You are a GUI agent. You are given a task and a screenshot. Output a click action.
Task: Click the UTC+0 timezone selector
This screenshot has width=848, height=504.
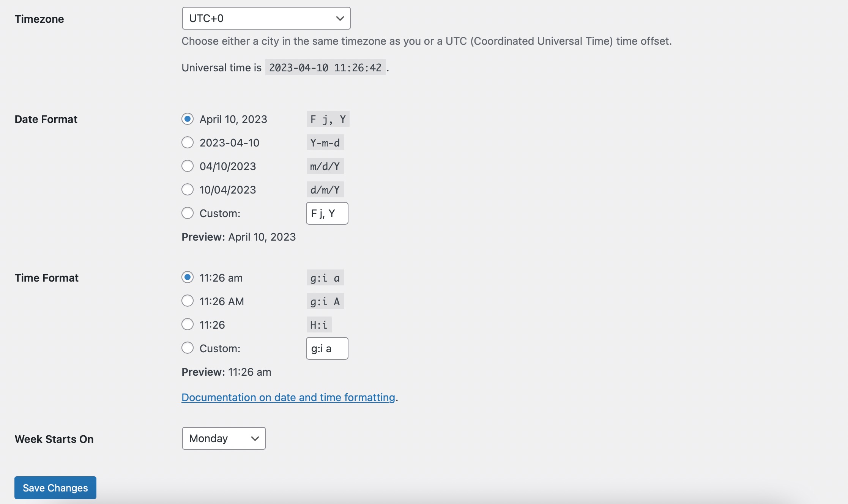(266, 17)
